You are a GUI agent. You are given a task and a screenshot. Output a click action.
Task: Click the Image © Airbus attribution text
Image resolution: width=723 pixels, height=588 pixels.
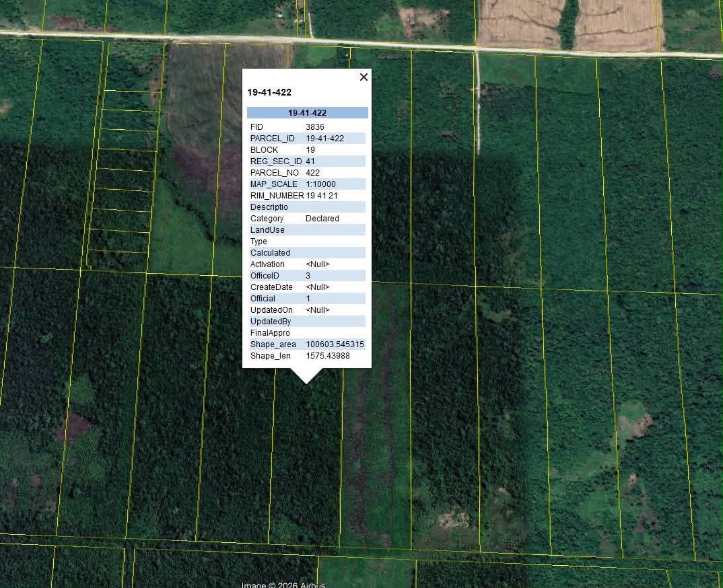283,585
